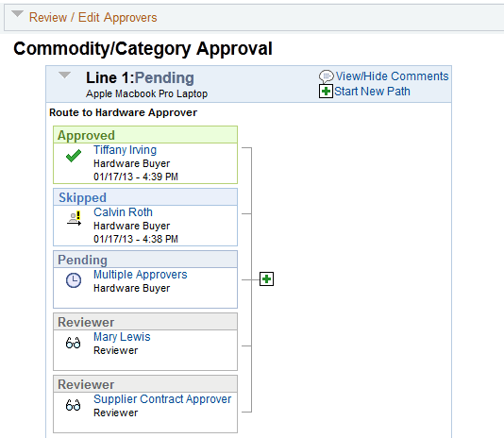Click the View/Hide Comments speech bubble icon

327,76
